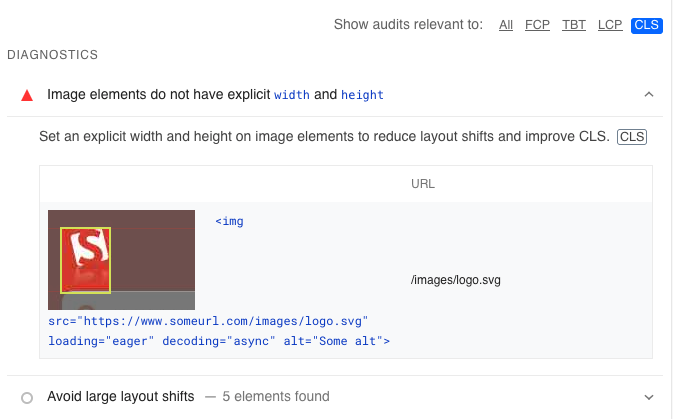Click the red triangle failed-audit icon
Image resolution: width=673 pixels, height=419 pixels.
point(27,95)
